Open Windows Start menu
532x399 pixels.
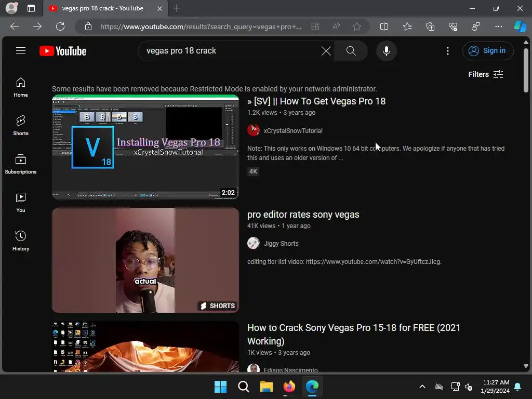coord(220,387)
